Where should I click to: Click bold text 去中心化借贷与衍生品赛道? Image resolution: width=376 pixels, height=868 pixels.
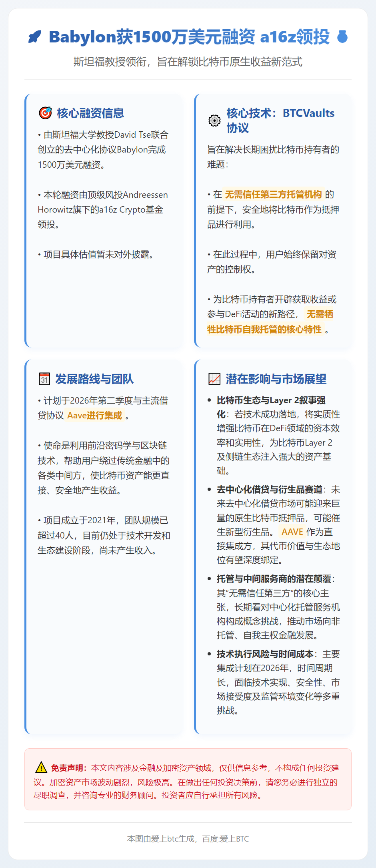click(270, 490)
